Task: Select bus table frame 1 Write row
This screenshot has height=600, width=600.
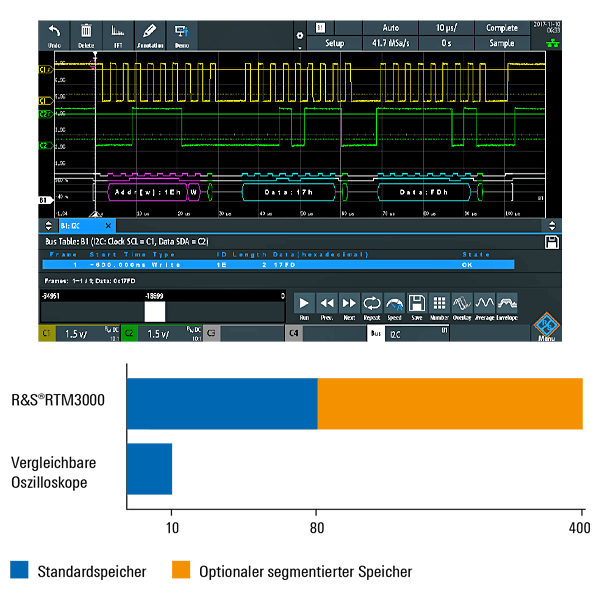Action: pos(278,264)
